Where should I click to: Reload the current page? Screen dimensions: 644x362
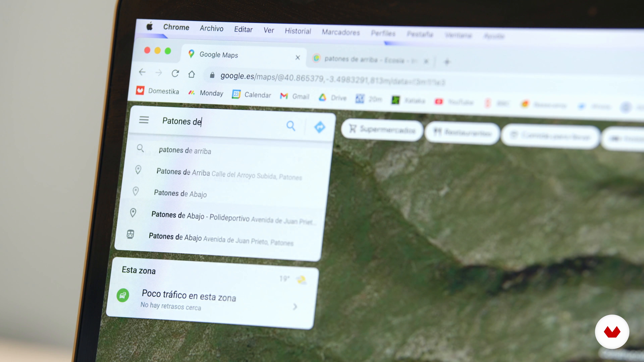point(175,73)
